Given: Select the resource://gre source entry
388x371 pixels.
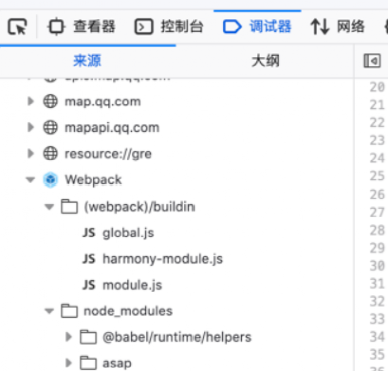Looking at the screenshot, I should click(108, 154).
